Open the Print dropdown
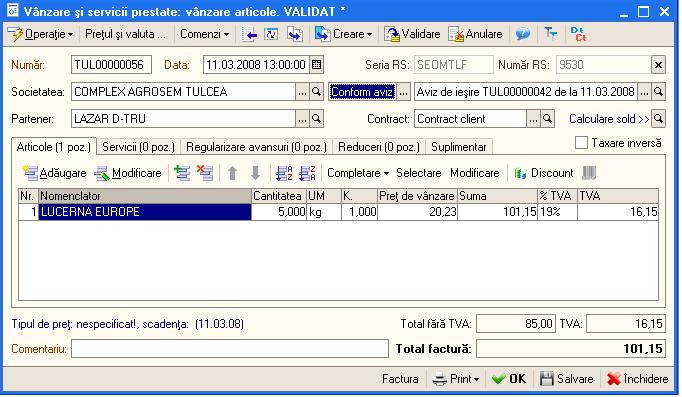Image resolution: width=682 pixels, height=397 pixels. pyautogui.click(x=456, y=380)
